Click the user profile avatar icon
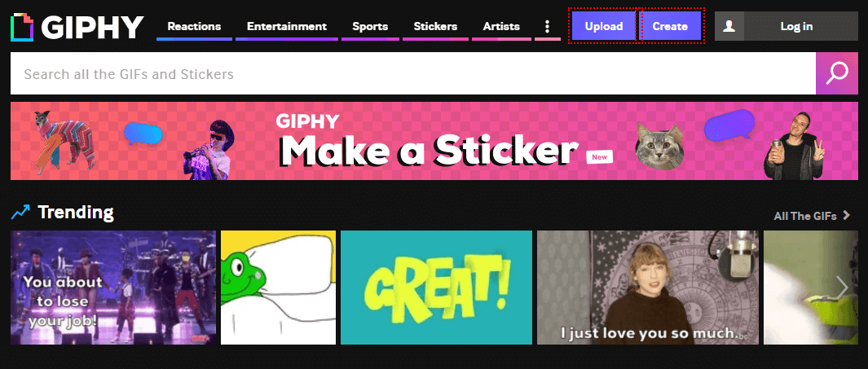The height and width of the screenshot is (369, 868). click(729, 27)
